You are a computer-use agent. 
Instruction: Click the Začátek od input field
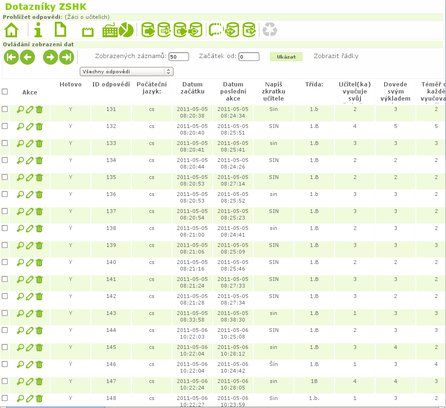tap(249, 57)
